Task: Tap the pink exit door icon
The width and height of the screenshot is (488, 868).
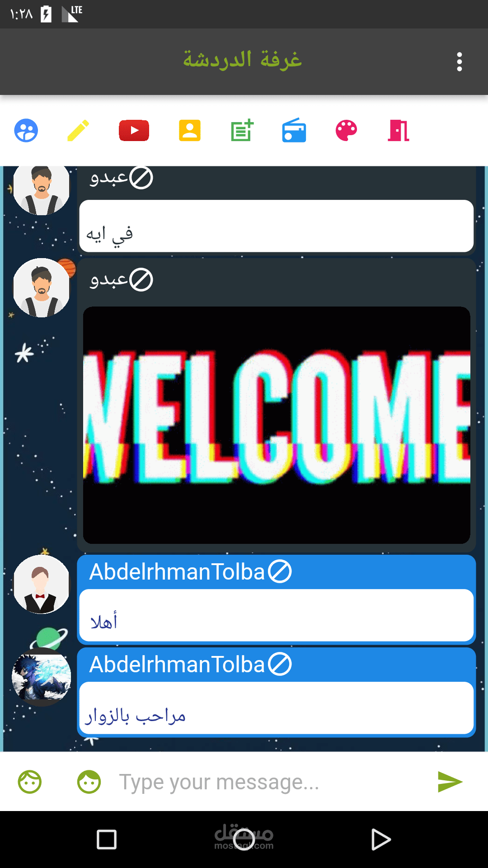Action: (399, 131)
